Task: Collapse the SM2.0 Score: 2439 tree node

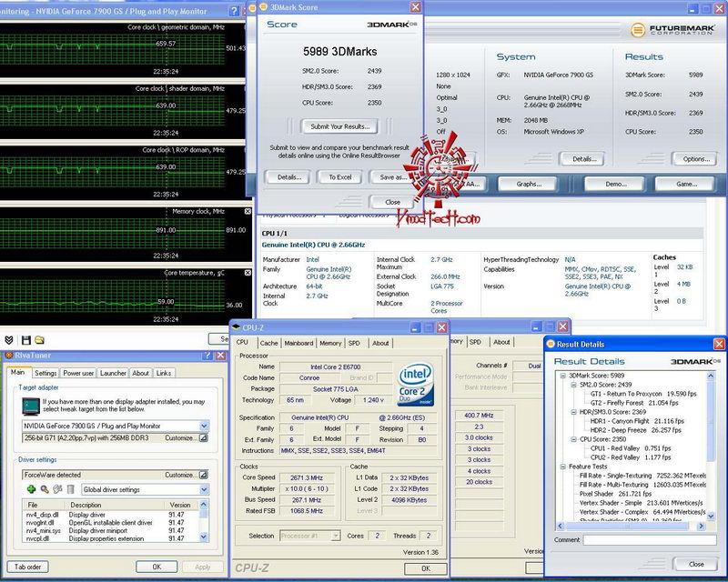Action: pos(573,385)
